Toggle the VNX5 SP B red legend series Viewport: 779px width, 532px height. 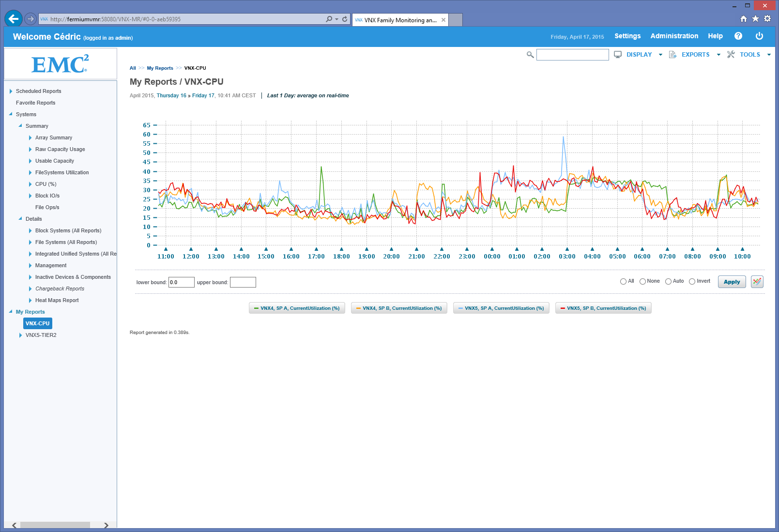pos(603,308)
